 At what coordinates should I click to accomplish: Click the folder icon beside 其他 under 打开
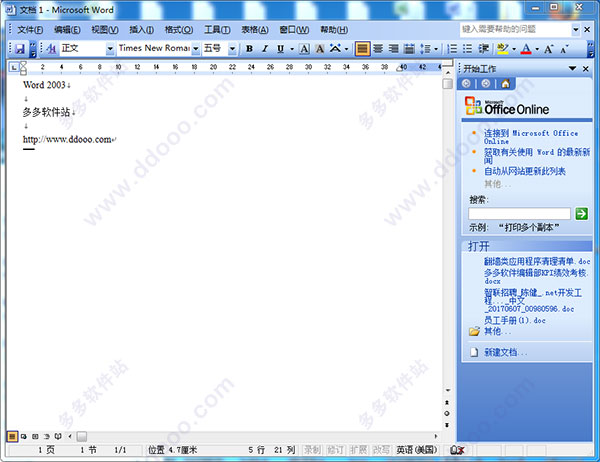[474, 331]
